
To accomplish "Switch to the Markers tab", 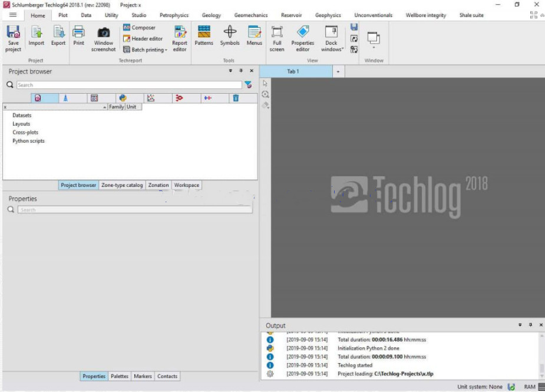I will (143, 376).
